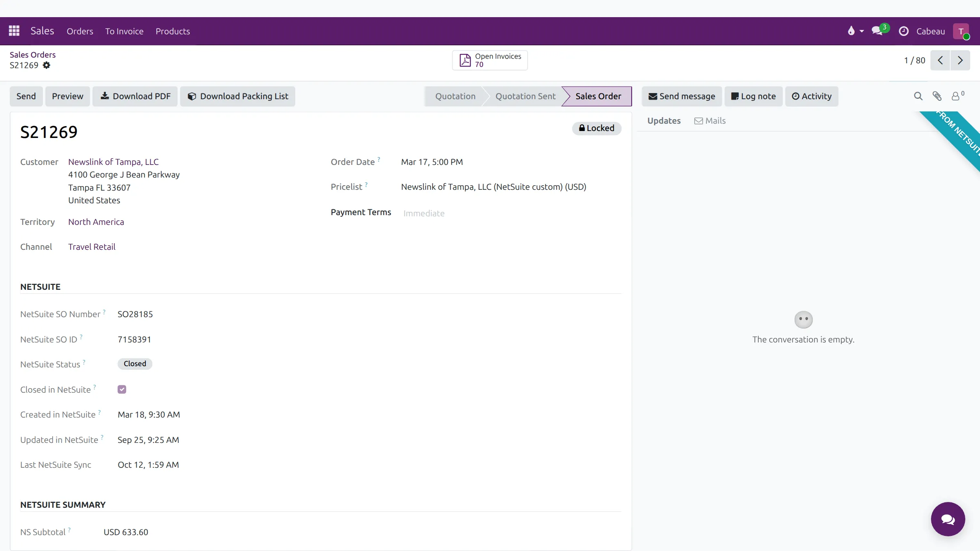Screen dimensions: 980x551
Task: Click Download PDF button
Action: tap(135, 96)
